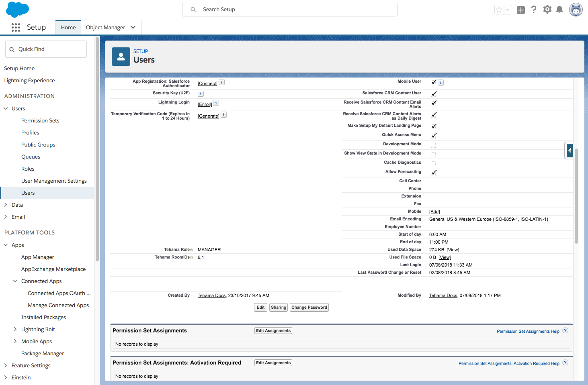This screenshot has width=588, height=385.
Task: Expand the Email section in sidebar
Action: [6, 217]
